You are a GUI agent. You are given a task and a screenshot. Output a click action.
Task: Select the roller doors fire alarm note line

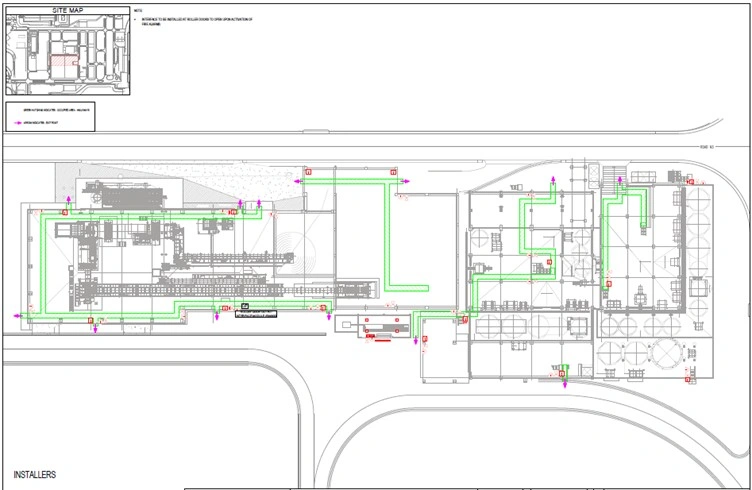(x=197, y=22)
